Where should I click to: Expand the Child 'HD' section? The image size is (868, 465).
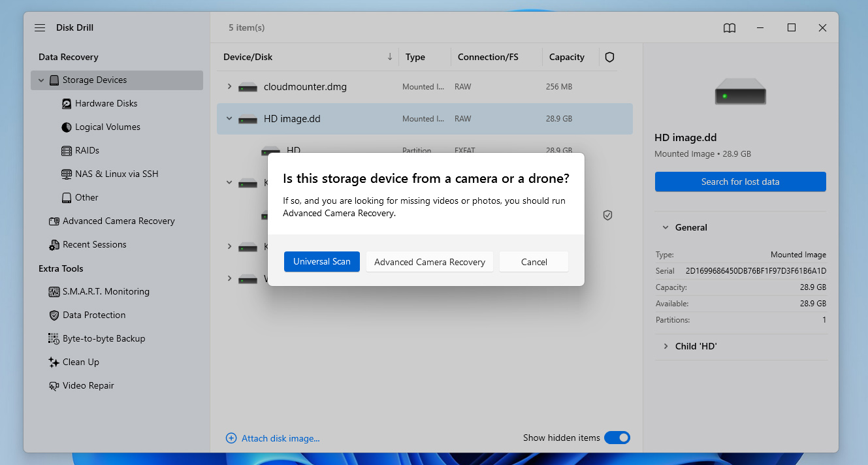coord(666,347)
